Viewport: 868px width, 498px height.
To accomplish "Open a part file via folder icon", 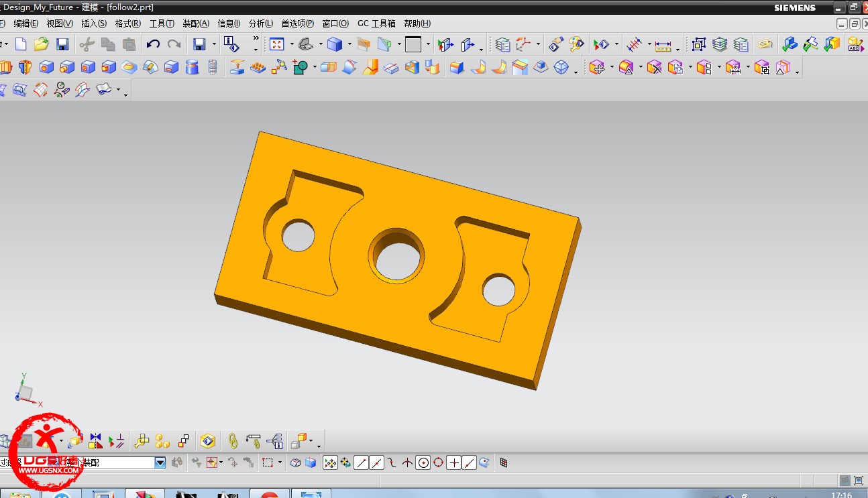I will (x=42, y=45).
